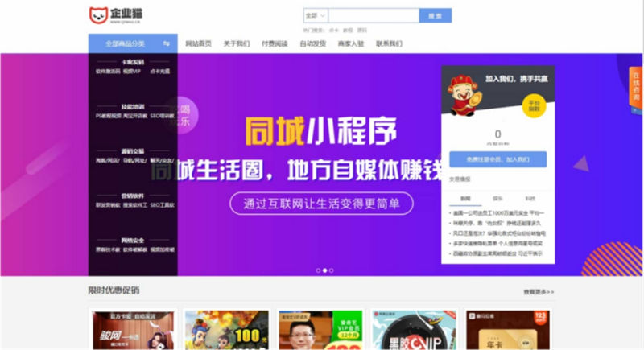Click into the search text field

[373, 15]
